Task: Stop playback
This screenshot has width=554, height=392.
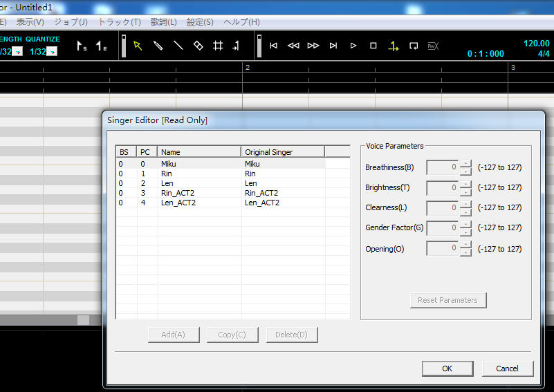Action: (x=373, y=46)
